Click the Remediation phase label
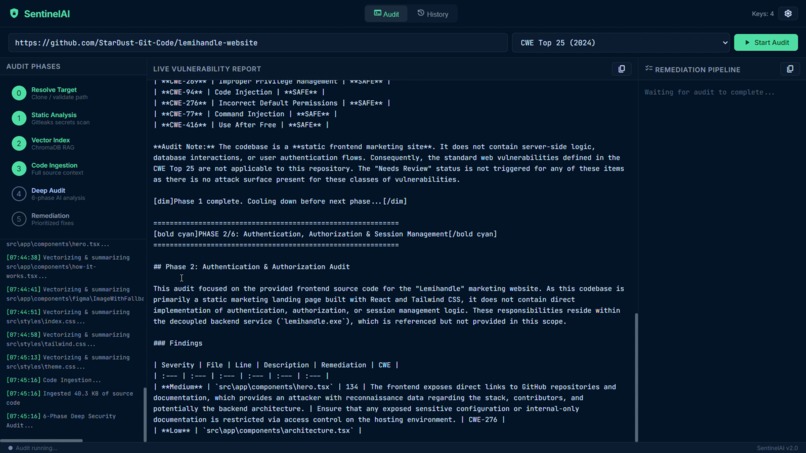 (50, 215)
